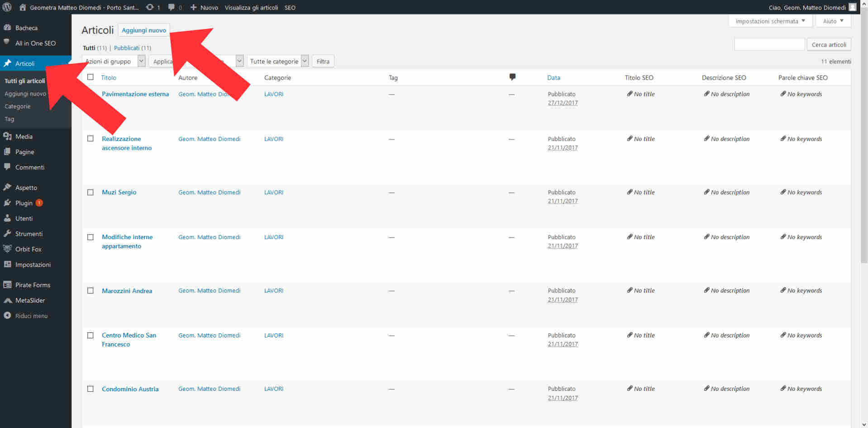Select the Marozzini Andrea checkbox
Image resolution: width=868 pixels, height=428 pixels.
tap(91, 291)
